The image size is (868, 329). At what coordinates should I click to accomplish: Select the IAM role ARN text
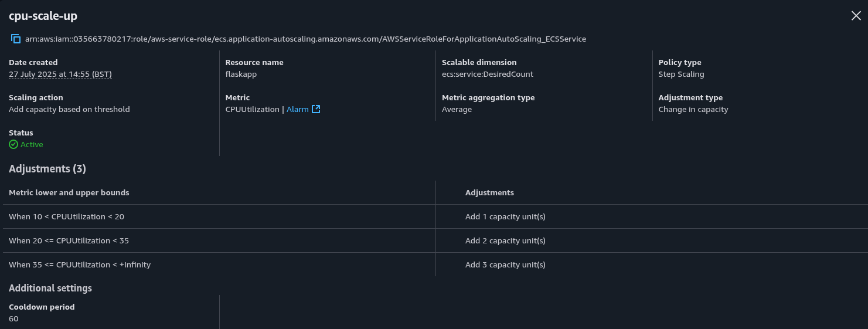pos(305,39)
